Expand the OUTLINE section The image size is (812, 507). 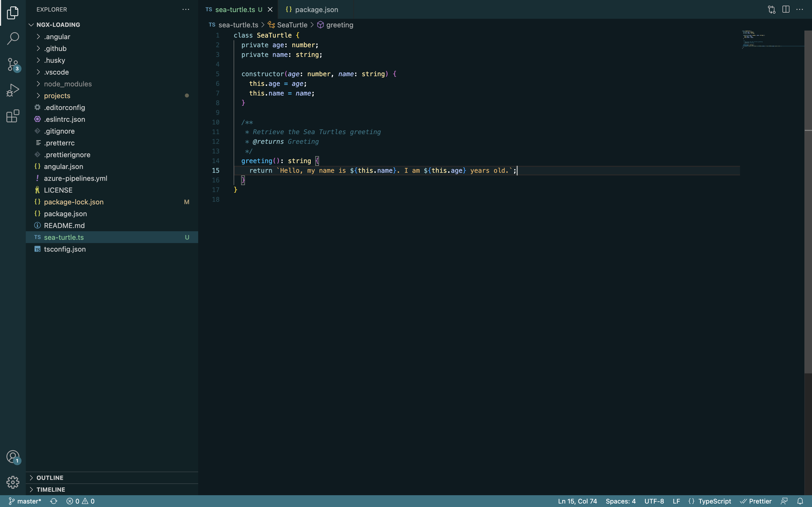pos(50,477)
